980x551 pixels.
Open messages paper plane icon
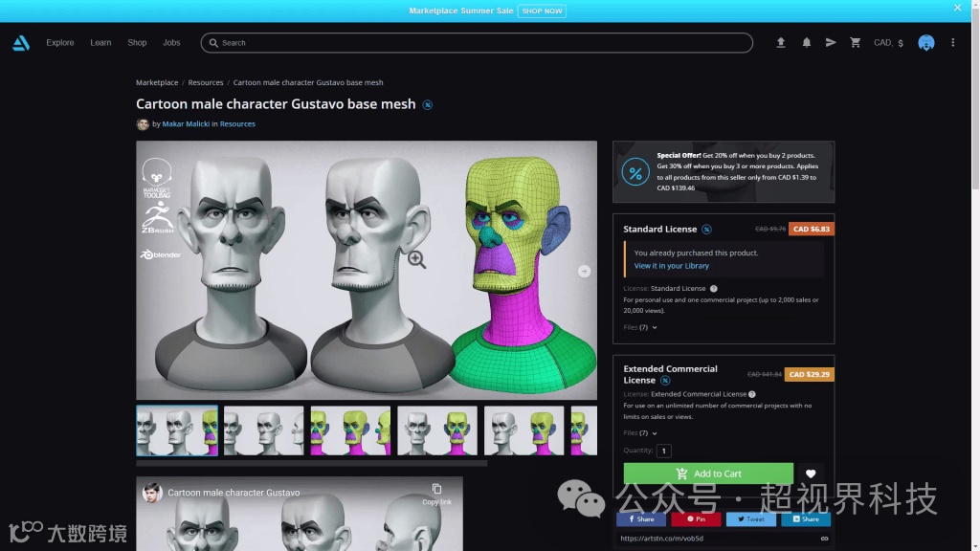(x=831, y=42)
